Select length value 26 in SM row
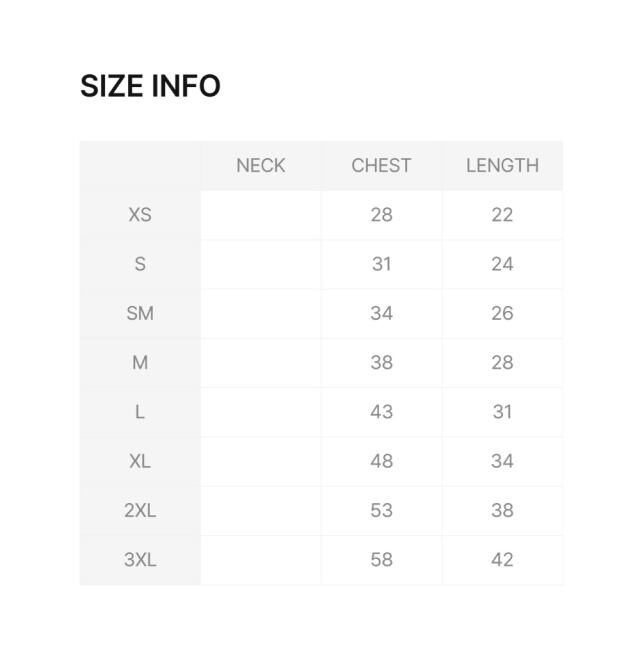Image resolution: width=640 pixels, height=653 pixels. 502,313
